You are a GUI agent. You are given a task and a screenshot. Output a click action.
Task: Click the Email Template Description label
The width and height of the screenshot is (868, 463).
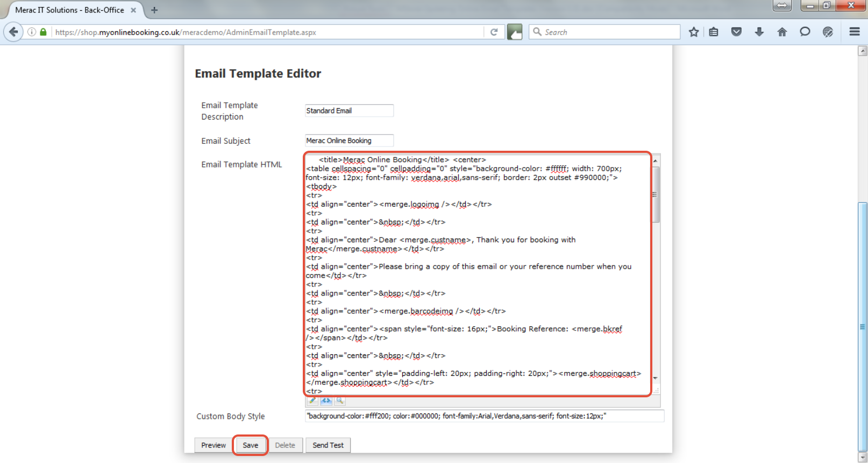pyautogui.click(x=230, y=111)
